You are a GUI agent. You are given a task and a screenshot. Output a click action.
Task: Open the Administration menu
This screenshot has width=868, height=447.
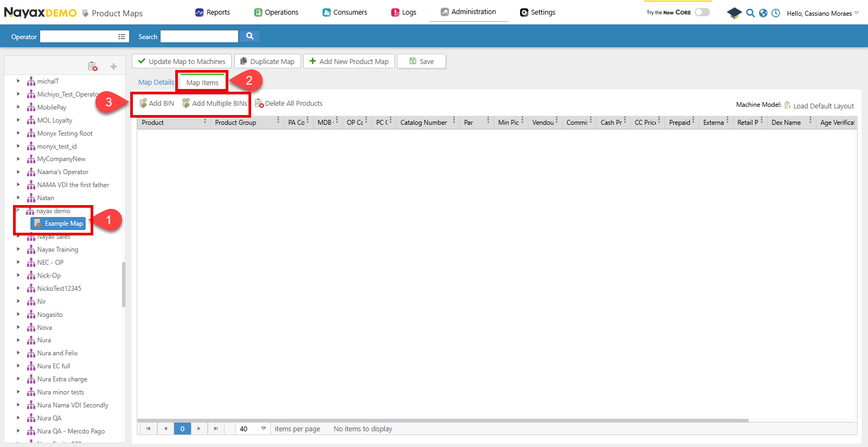[468, 11]
